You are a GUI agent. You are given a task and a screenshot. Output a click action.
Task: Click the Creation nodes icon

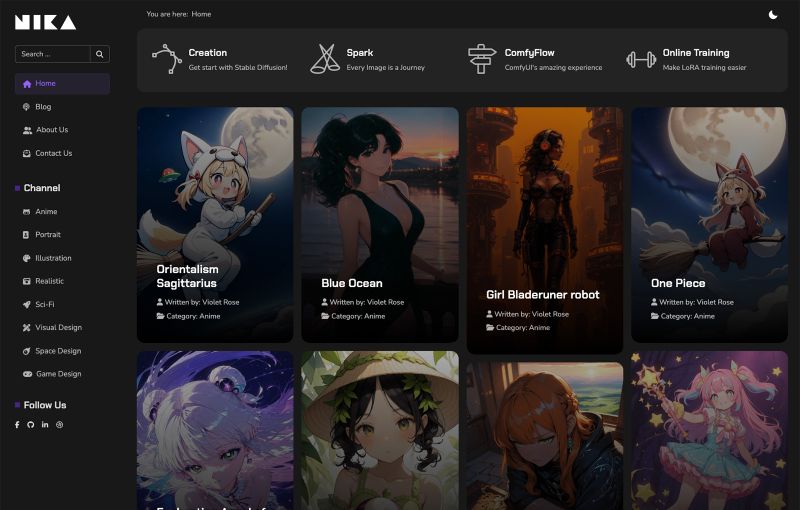[166, 59]
